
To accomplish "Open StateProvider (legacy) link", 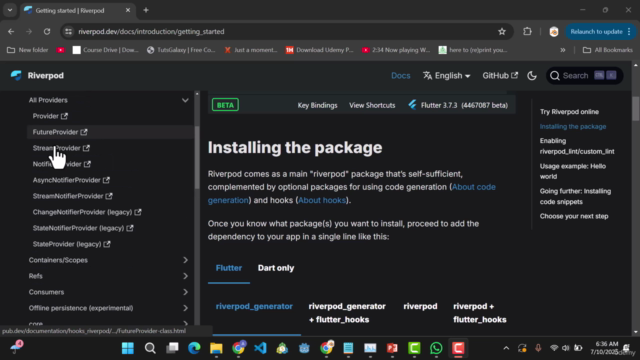I will coord(71,244).
